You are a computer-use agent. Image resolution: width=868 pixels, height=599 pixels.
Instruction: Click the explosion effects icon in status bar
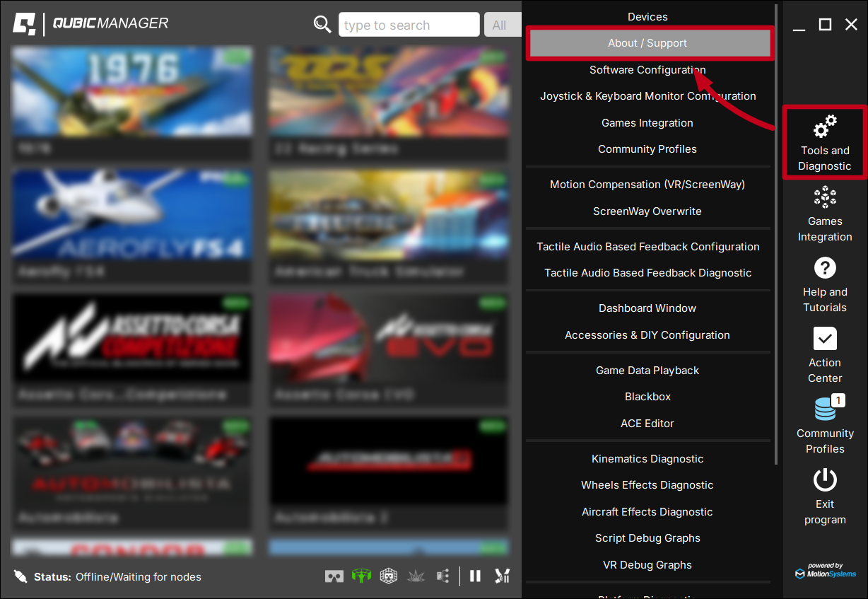(x=416, y=576)
